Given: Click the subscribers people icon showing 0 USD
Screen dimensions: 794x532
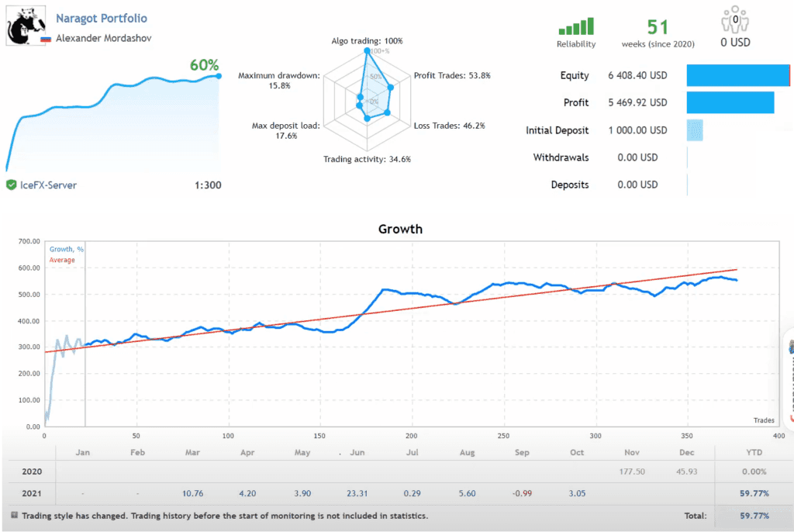Looking at the screenshot, I should pos(734,19).
